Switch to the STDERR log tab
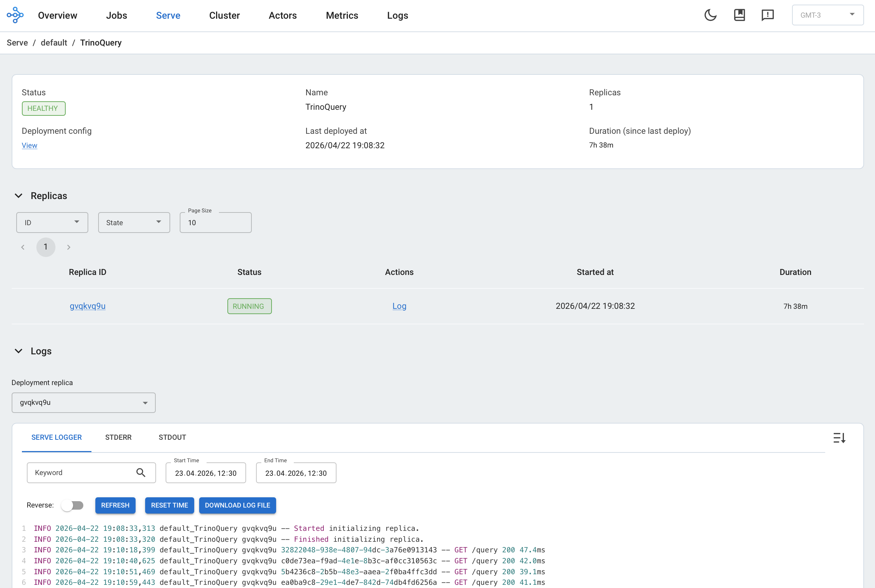The width and height of the screenshot is (875, 588). tap(118, 437)
